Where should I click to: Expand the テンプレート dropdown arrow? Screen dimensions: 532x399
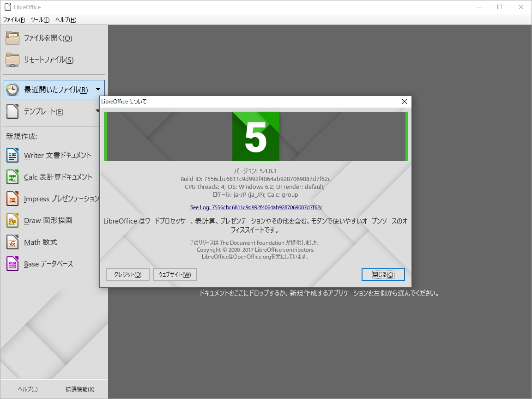click(x=97, y=111)
